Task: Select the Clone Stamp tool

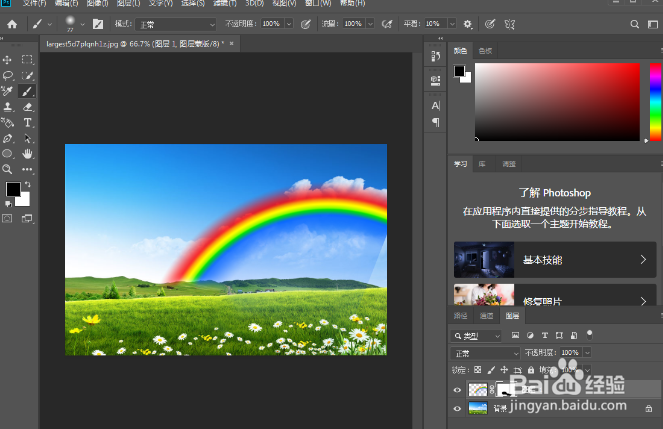Action: click(x=8, y=107)
